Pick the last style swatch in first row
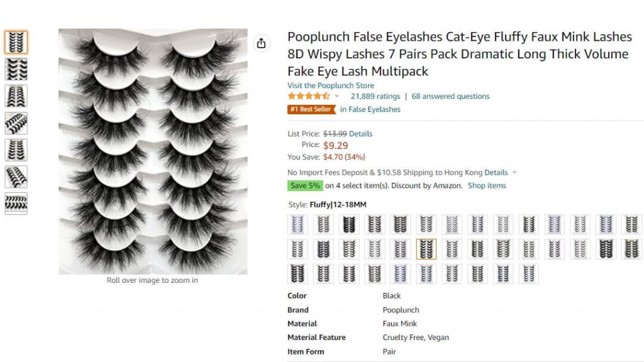Screen dimensions: 644x362 631,224
